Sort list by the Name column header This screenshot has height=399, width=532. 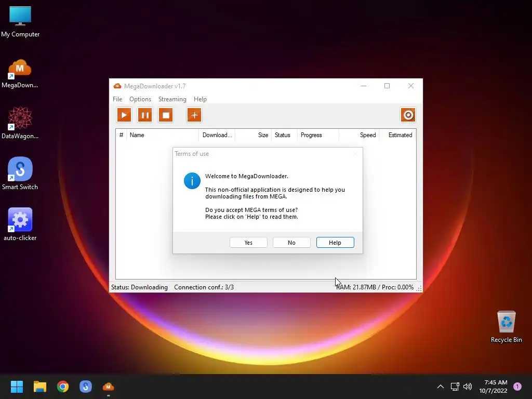[162, 135]
